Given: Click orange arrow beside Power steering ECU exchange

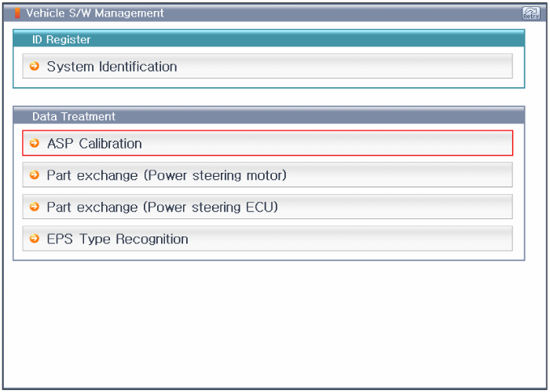Looking at the screenshot, I should point(35,207).
